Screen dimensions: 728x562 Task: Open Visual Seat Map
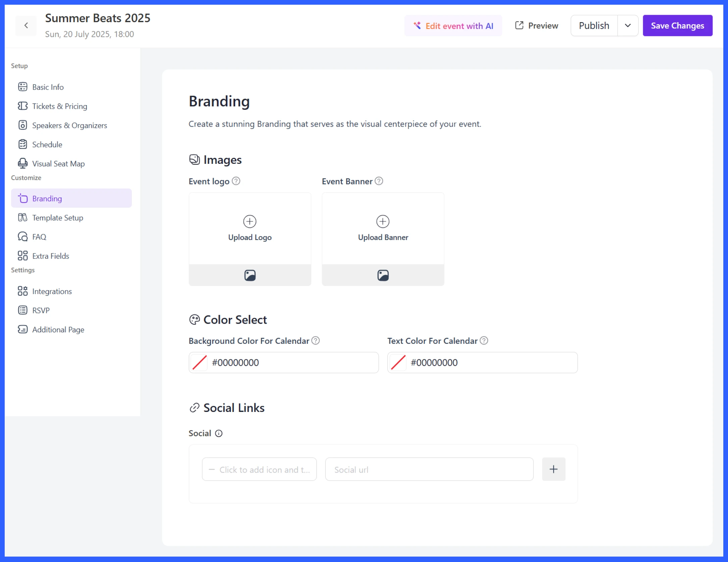coord(71,163)
